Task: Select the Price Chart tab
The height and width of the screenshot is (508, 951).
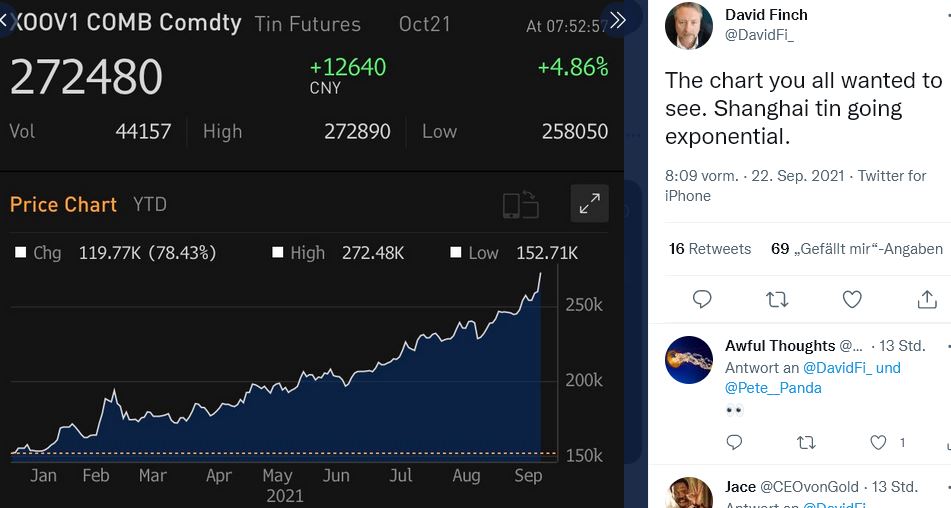Action: [x=63, y=205]
